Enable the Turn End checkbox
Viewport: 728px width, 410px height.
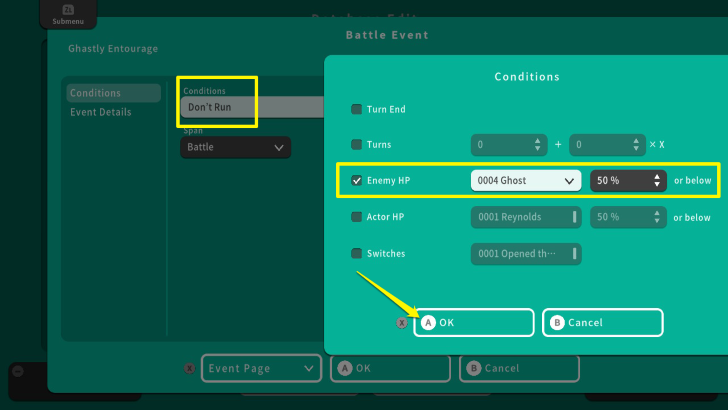point(357,109)
